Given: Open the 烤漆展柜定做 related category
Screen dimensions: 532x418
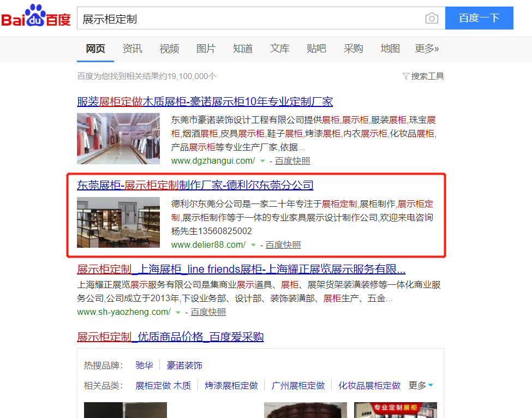Looking at the screenshot, I should pyautogui.click(x=231, y=386).
